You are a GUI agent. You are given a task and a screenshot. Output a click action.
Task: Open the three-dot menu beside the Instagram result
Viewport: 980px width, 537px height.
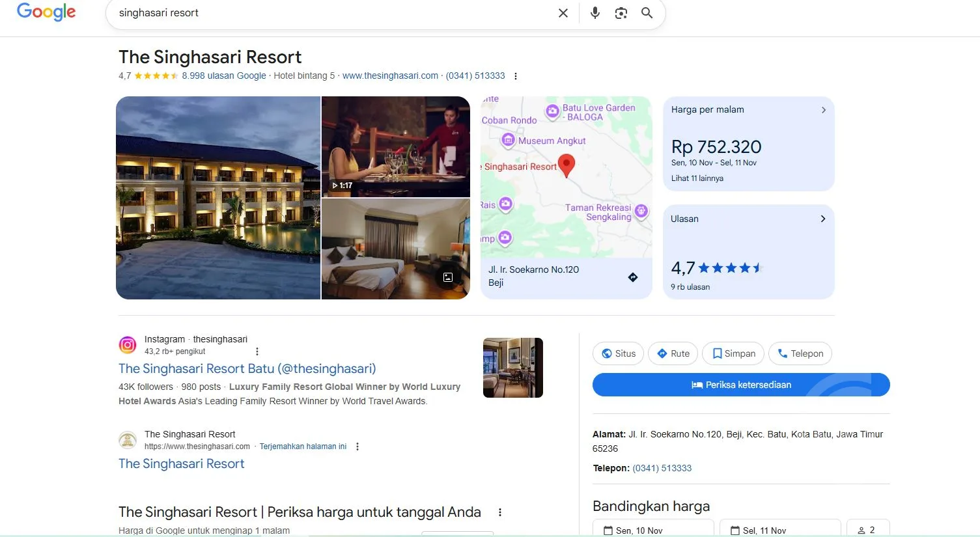[257, 351]
